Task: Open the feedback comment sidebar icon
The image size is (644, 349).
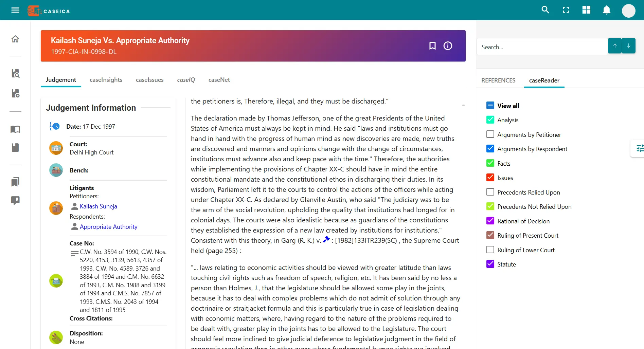Action: (x=15, y=200)
